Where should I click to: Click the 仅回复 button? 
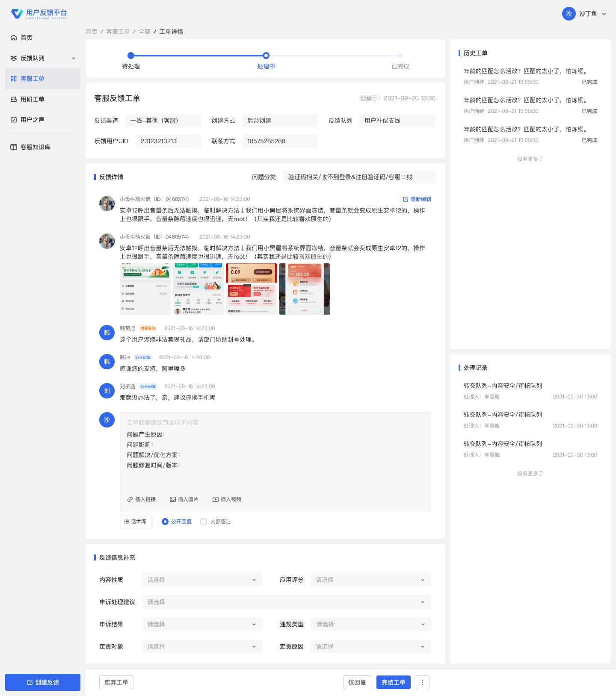point(357,682)
